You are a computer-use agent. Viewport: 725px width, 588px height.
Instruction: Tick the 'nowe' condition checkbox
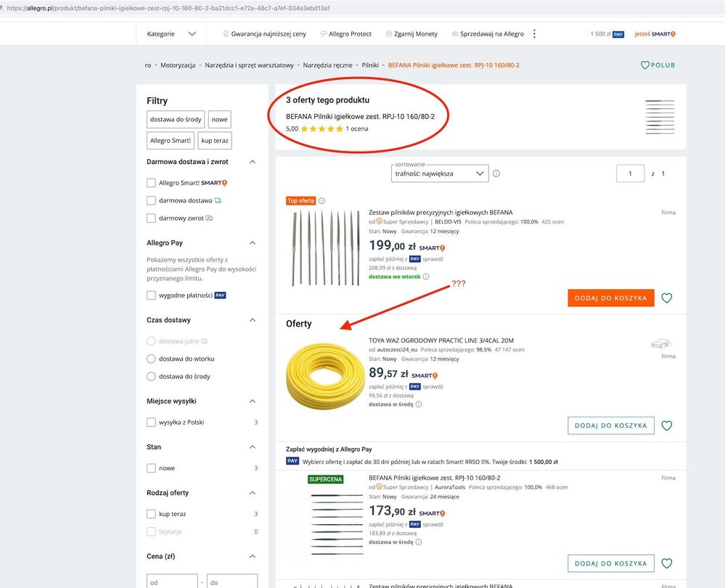[151, 467]
